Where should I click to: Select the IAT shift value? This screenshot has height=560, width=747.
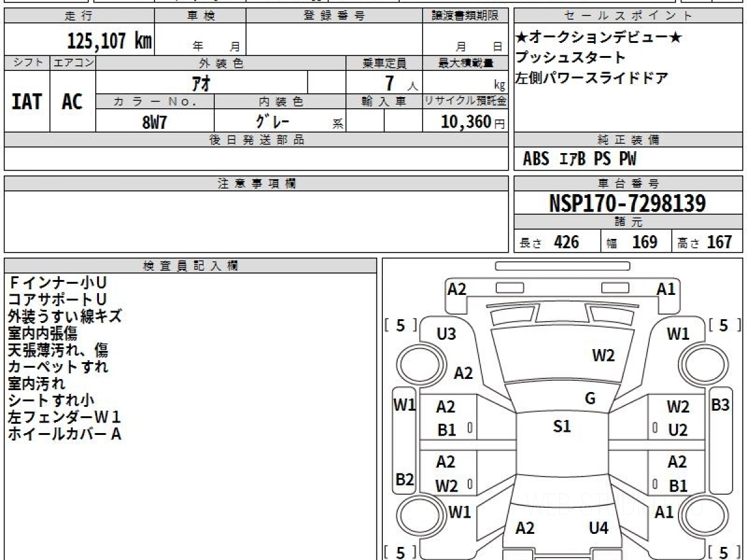tap(27, 101)
